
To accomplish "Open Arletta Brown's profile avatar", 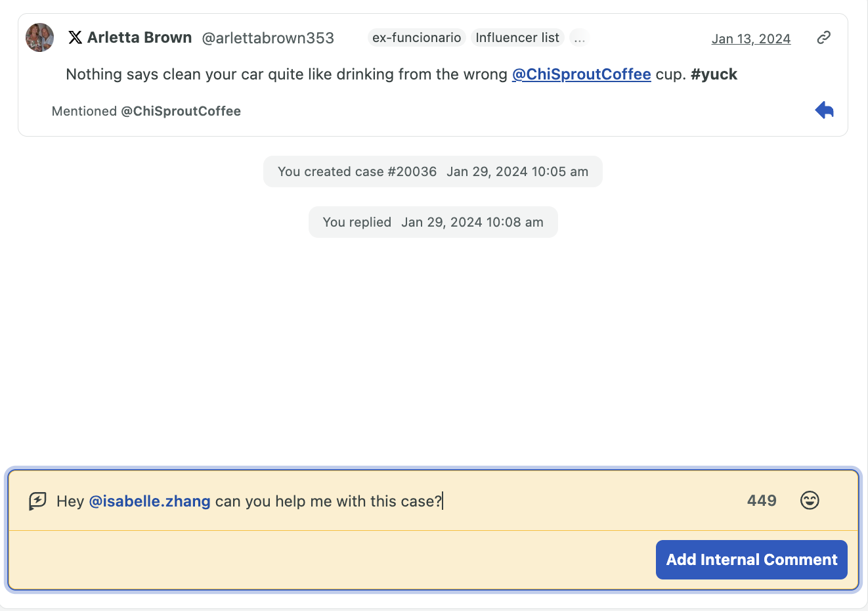I will 39,37.
